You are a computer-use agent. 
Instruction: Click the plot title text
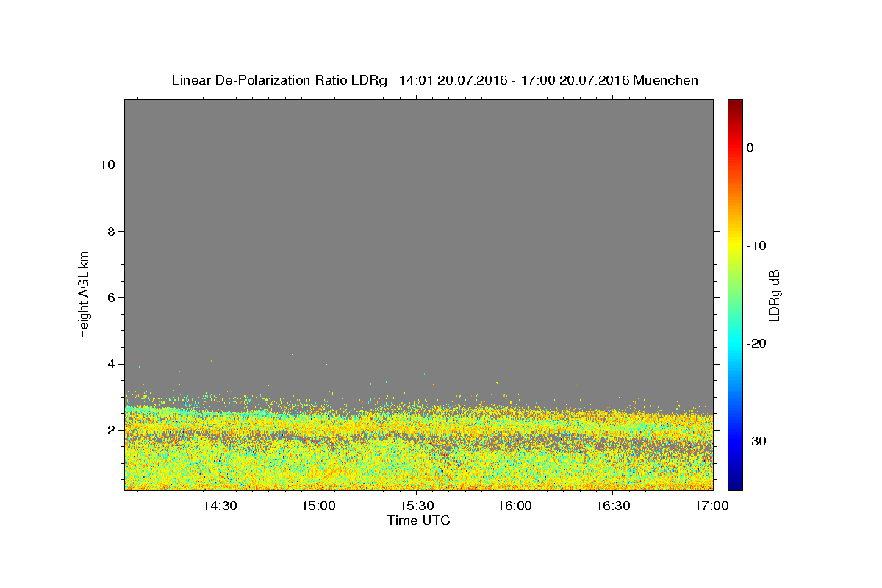(434, 80)
